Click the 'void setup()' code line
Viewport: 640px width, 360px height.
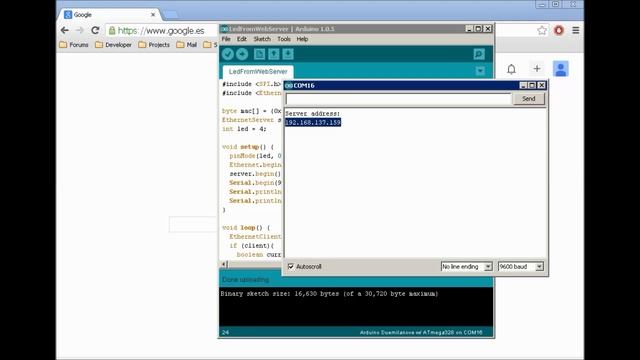click(248, 147)
